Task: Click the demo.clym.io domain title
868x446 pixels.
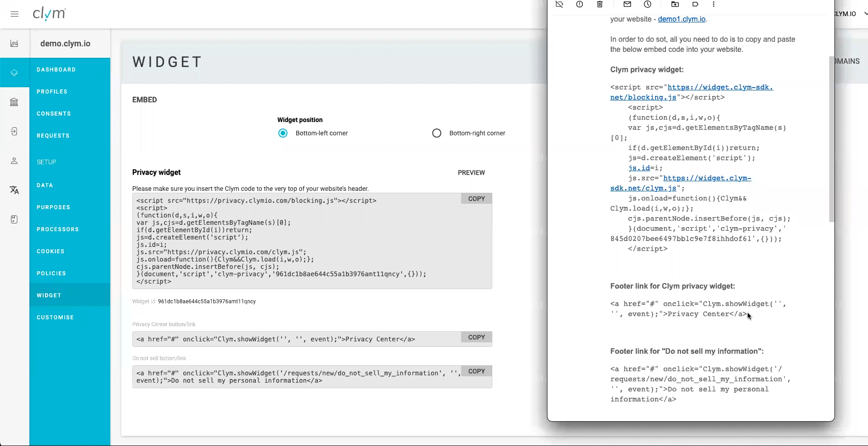Action: coord(65,44)
